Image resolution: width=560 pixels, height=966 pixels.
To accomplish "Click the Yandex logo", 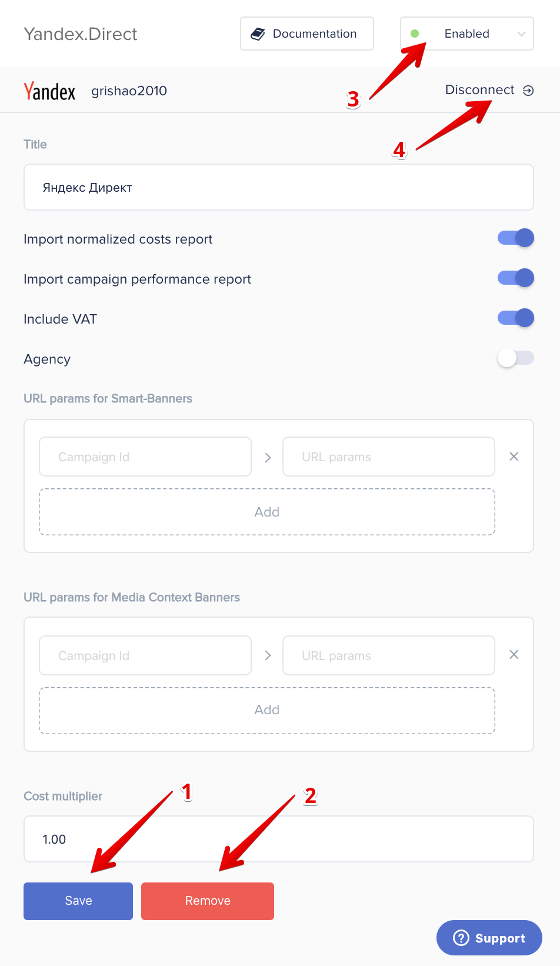I will click(x=49, y=91).
